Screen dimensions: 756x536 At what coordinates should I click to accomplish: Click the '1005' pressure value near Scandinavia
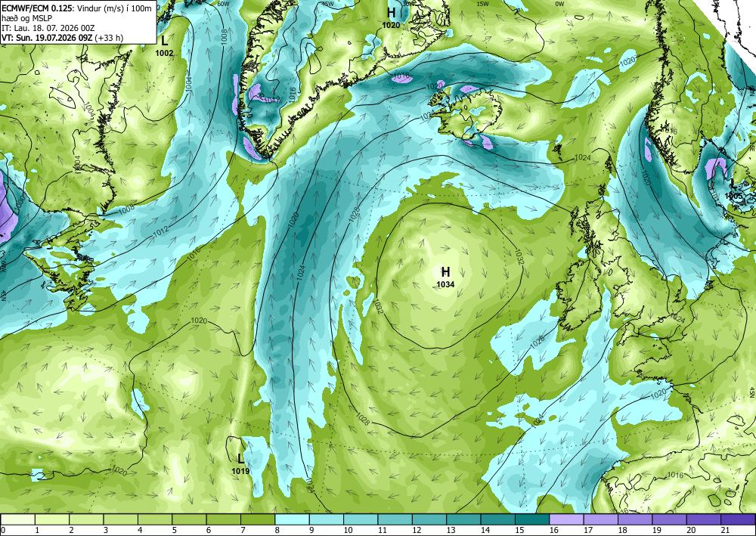tap(733, 196)
